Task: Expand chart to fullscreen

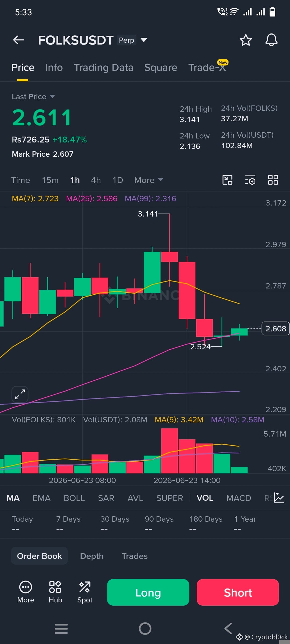Action: click(x=20, y=394)
